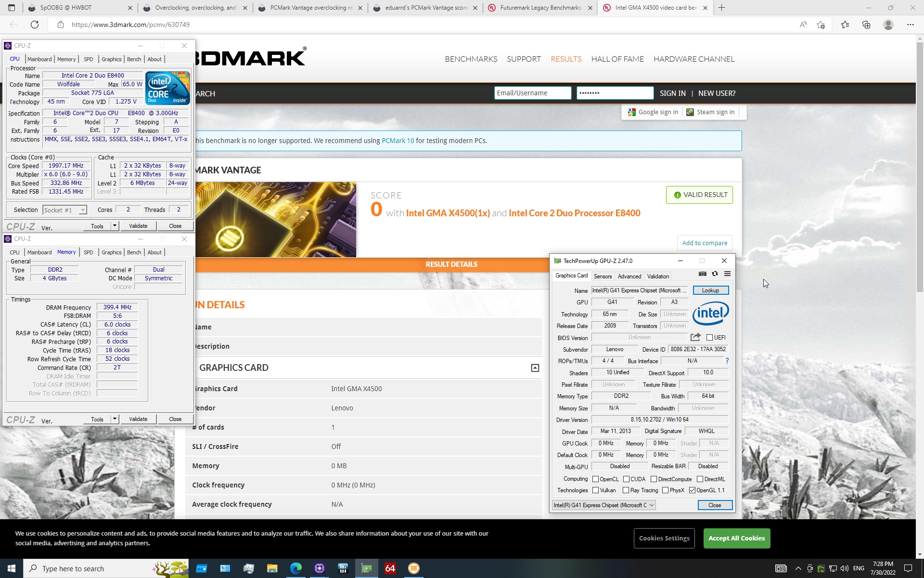The width and height of the screenshot is (924, 578).
Task: Click Validate in the upper CPU-Z window
Action: point(138,226)
